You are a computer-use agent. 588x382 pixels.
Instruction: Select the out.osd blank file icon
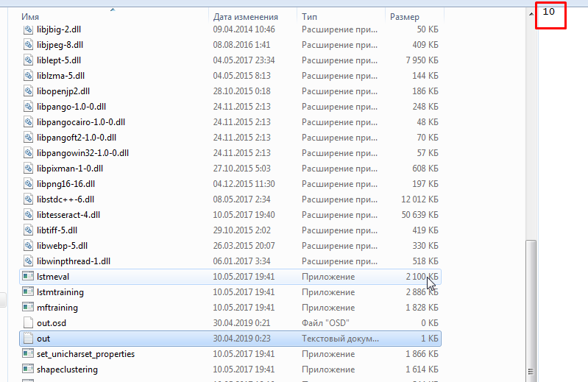[28, 323]
